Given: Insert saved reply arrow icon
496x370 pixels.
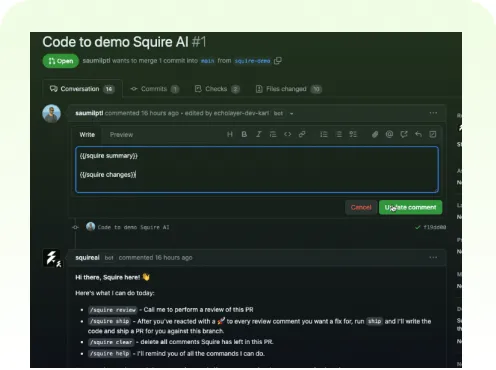Looking at the screenshot, I should [418, 134].
